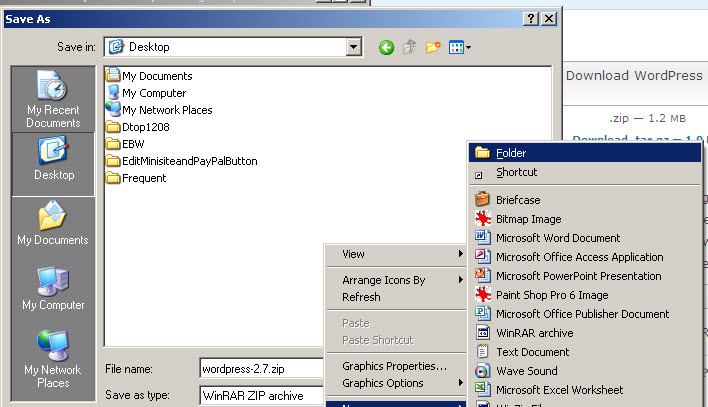Click the Create New Folder toolbar icon
The height and width of the screenshot is (407, 708).
pos(434,47)
